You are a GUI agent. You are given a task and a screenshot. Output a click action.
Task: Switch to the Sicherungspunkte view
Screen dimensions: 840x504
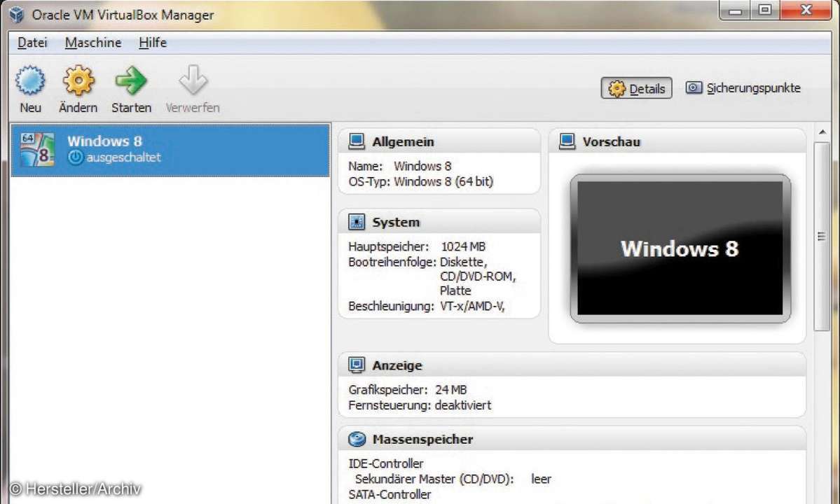[743, 87]
